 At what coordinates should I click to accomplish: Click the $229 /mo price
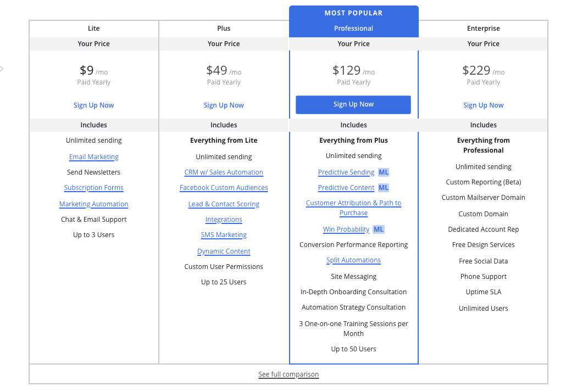pyautogui.click(x=484, y=70)
